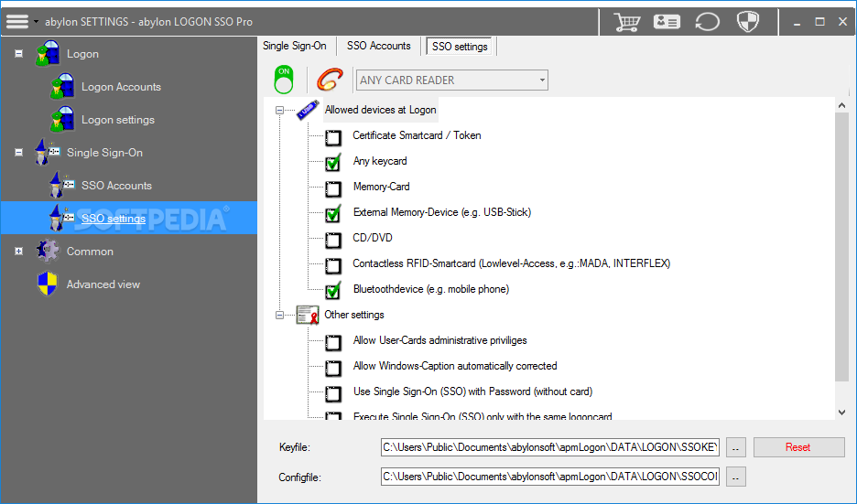
Task: Click the shield security icon in title bar
Action: pos(748,22)
